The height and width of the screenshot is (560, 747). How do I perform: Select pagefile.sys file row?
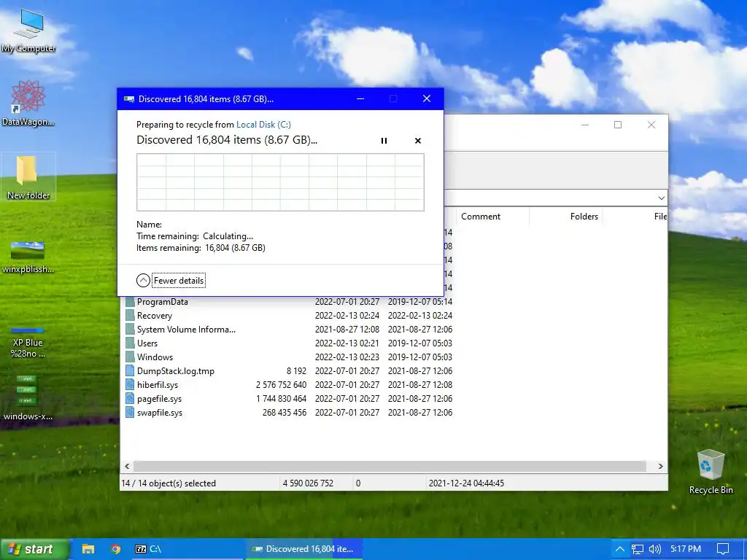click(289, 398)
